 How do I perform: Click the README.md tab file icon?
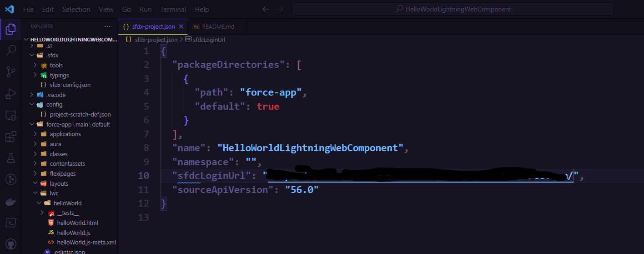pos(196,27)
